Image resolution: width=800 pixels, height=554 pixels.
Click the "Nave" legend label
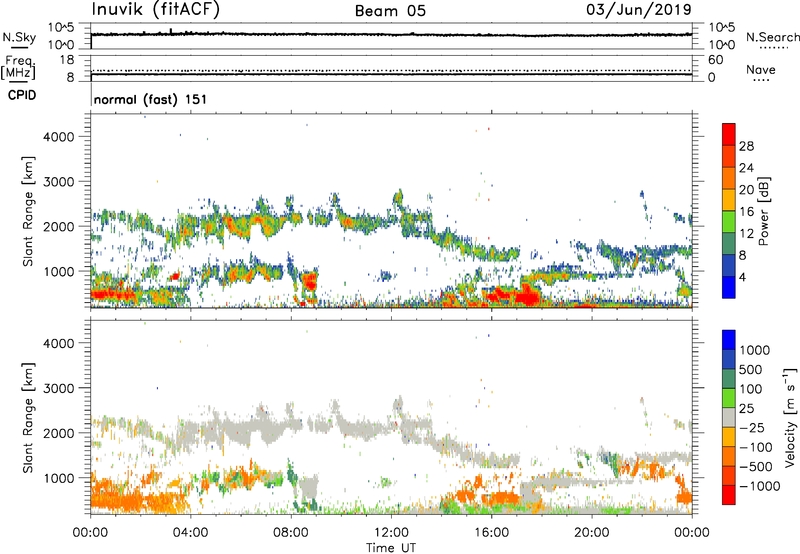[x=761, y=69]
